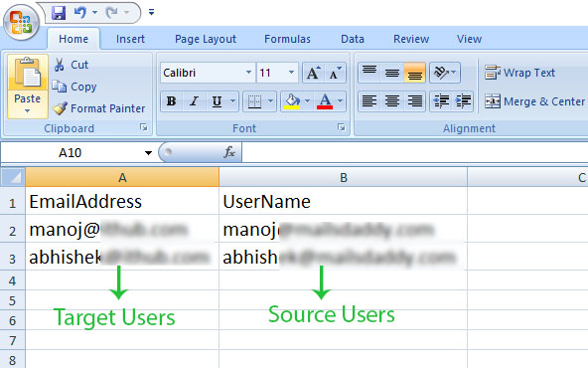This screenshot has height=368, width=588.
Task: Open the Review tab
Action: (411, 39)
